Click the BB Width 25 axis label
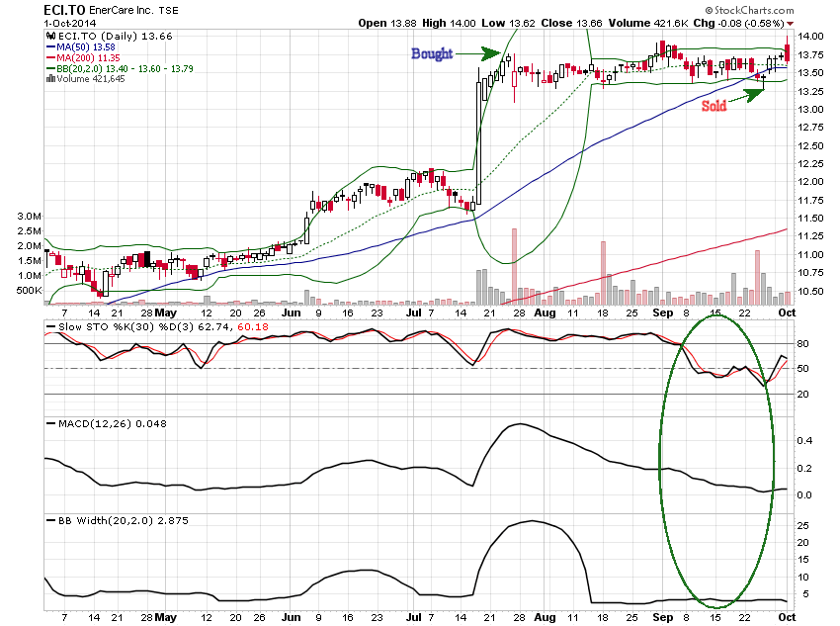The image size is (840, 626). click(x=803, y=525)
